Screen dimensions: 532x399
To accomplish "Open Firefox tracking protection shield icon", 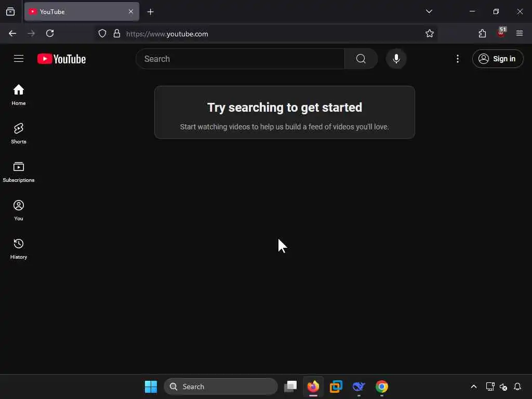I will (x=102, y=33).
